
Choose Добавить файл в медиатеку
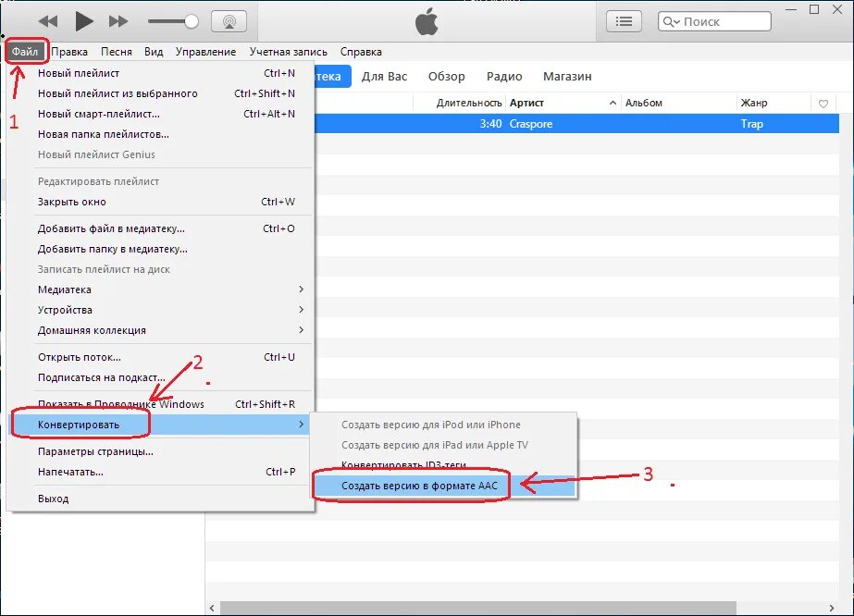tap(161, 228)
